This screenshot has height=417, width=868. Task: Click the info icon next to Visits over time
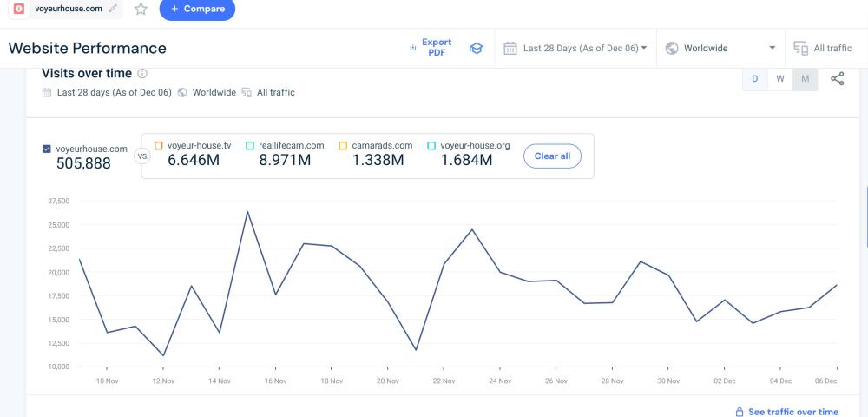pyautogui.click(x=142, y=74)
